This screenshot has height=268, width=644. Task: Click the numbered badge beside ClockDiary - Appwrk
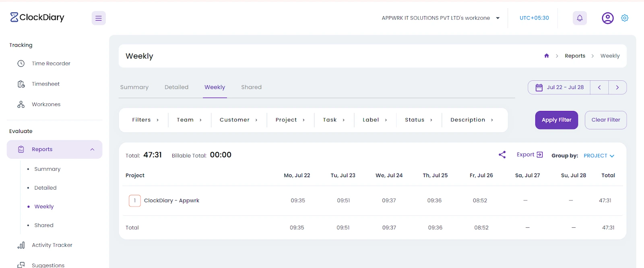click(x=135, y=200)
